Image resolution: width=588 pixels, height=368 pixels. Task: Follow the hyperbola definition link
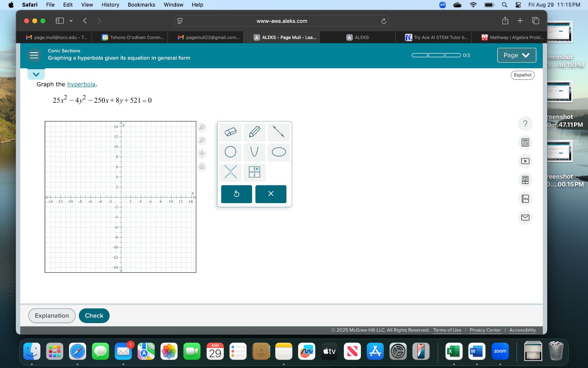click(x=81, y=84)
